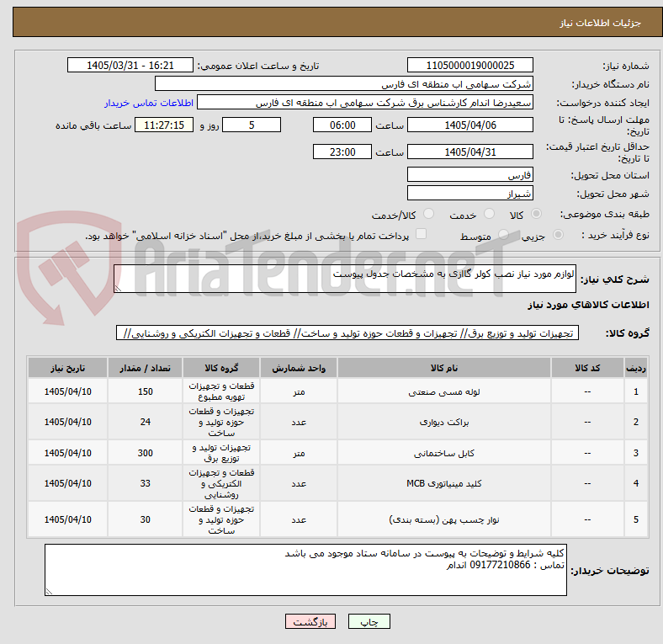Click the buyer organization name field
The height and width of the screenshot is (644, 663).
coord(344,84)
